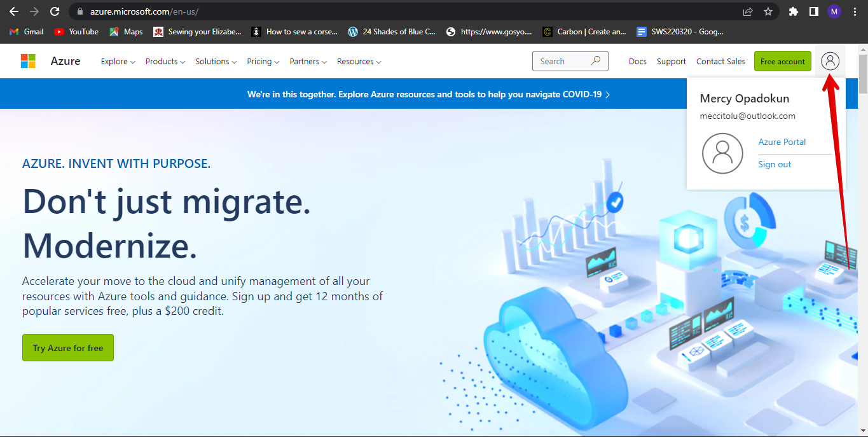Open the YouTube bookmark
This screenshot has height=437, width=868.
[76, 31]
